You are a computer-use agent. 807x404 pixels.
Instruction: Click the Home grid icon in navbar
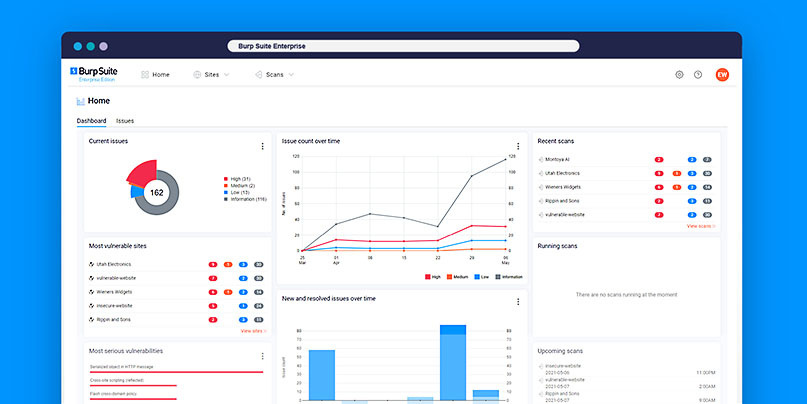pyautogui.click(x=145, y=75)
